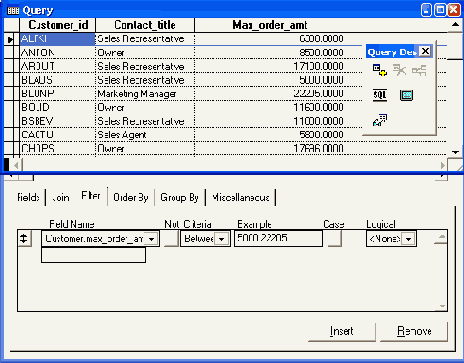The width and height of the screenshot is (464, 363).
Task: Show the SQL window via SQL icon
Action: tap(380, 95)
